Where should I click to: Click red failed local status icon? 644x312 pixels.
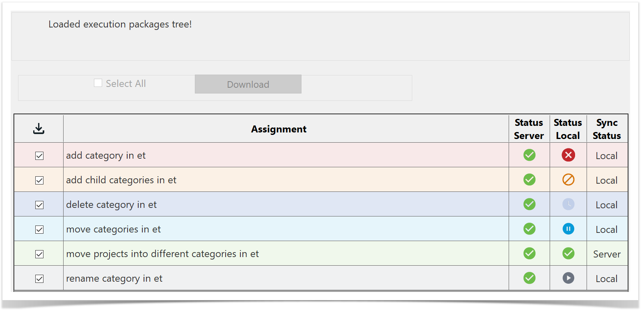click(568, 155)
